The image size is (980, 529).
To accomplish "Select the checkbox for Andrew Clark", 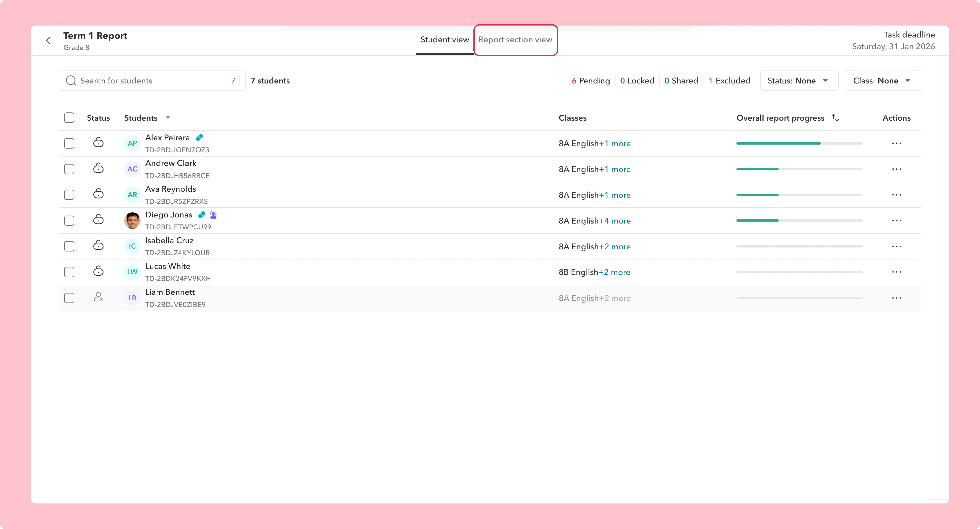I will tap(69, 169).
